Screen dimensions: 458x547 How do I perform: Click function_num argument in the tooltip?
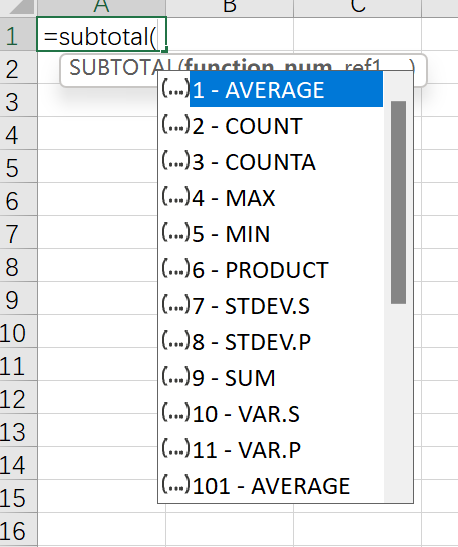coord(258,65)
